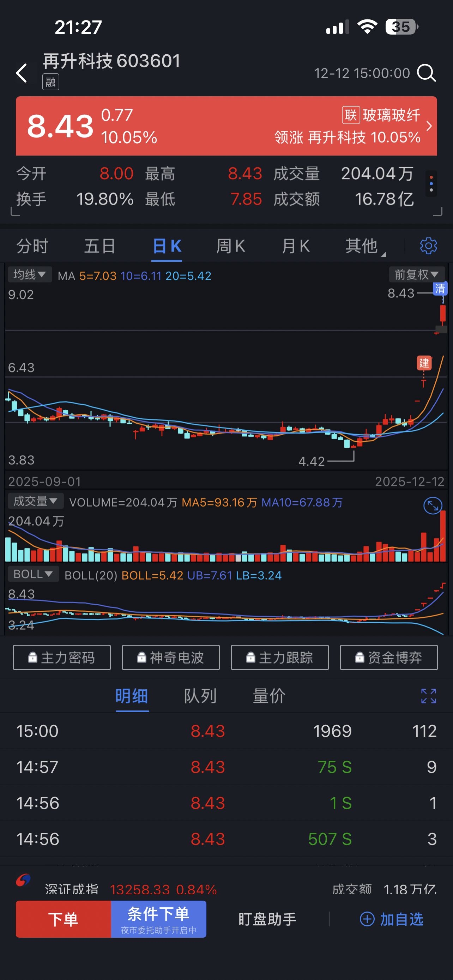Tap the Wi-Fi icon in status bar
The height and width of the screenshot is (980, 453).
(x=367, y=26)
